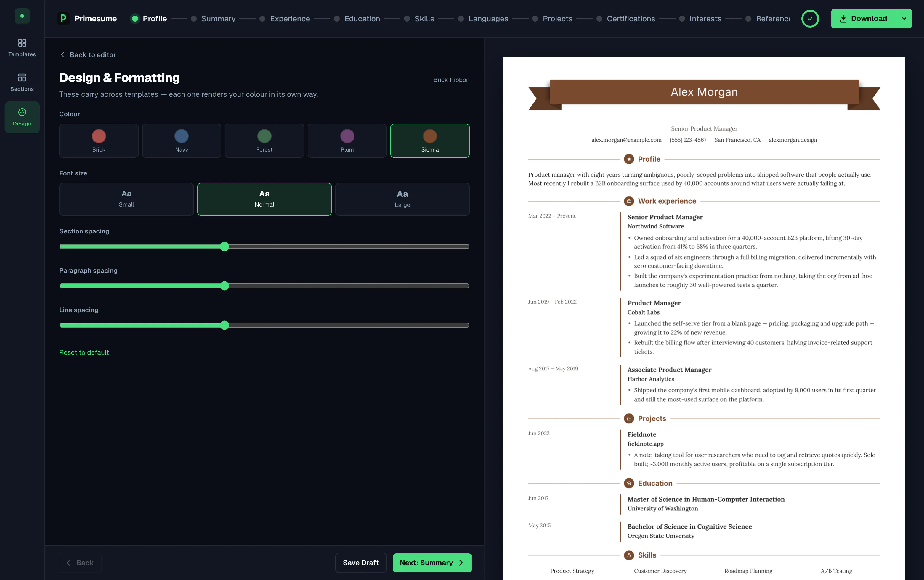The width and height of the screenshot is (924, 580).
Task: Go to the Skills step
Action: (x=419, y=18)
